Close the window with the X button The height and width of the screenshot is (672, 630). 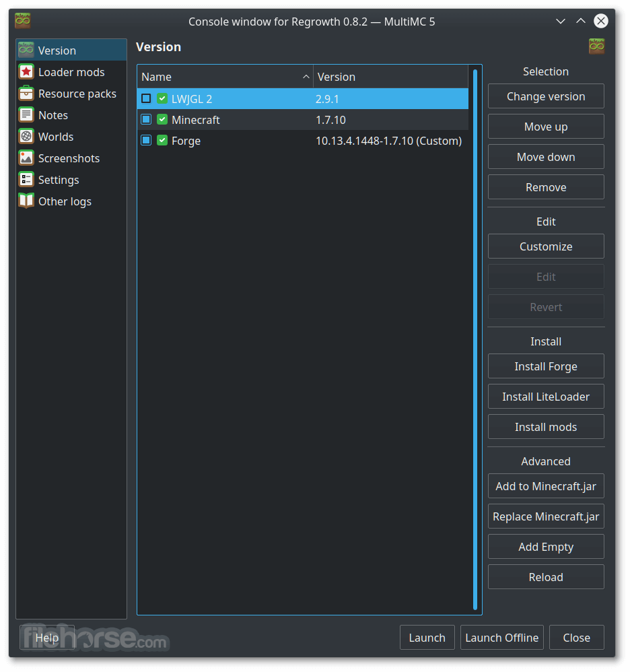point(601,21)
